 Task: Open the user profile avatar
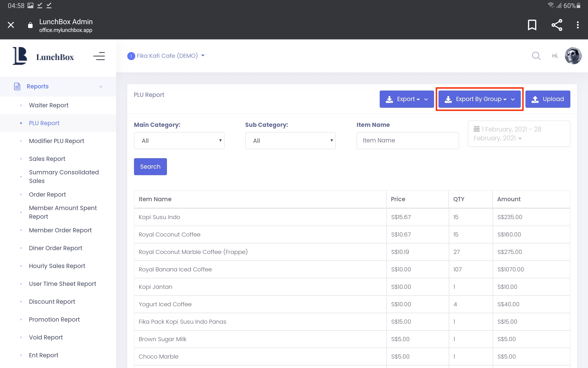coord(573,56)
